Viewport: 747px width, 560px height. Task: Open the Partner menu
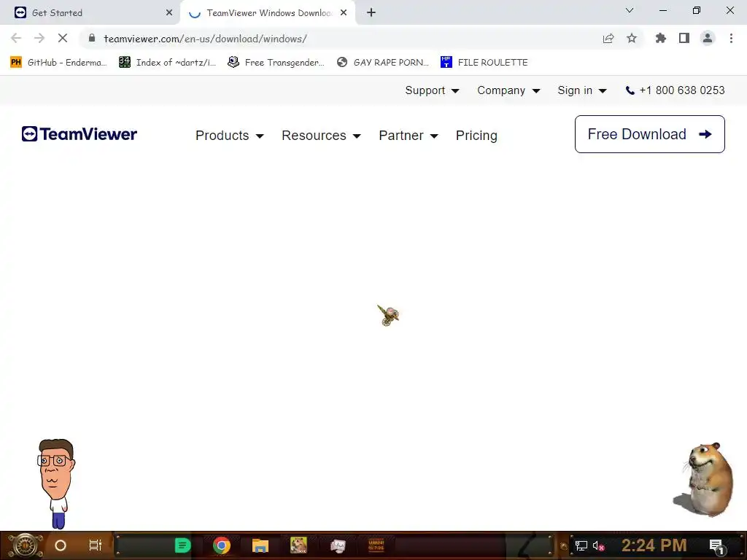pyautogui.click(x=409, y=136)
